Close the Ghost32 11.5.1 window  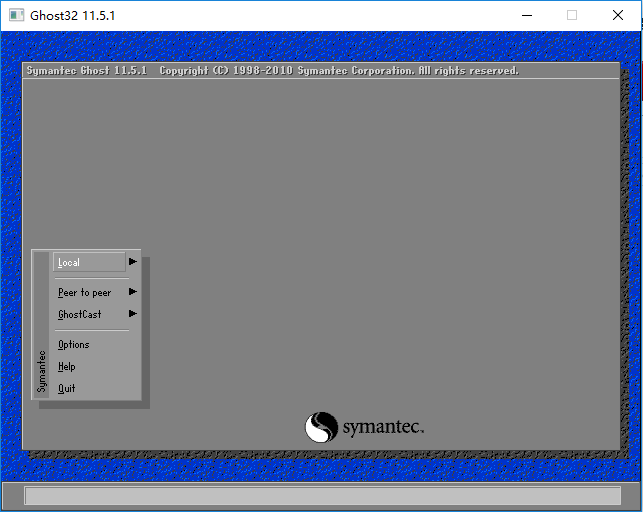pos(618,16)
